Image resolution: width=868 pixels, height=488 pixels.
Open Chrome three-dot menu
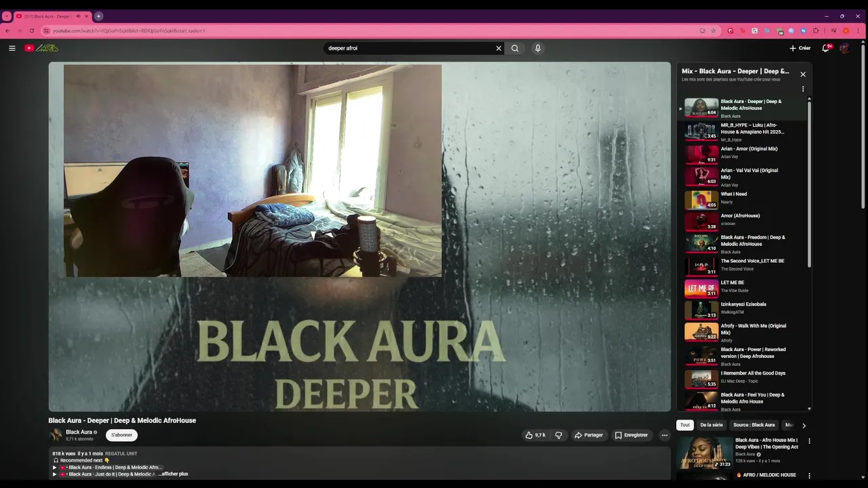858,30
